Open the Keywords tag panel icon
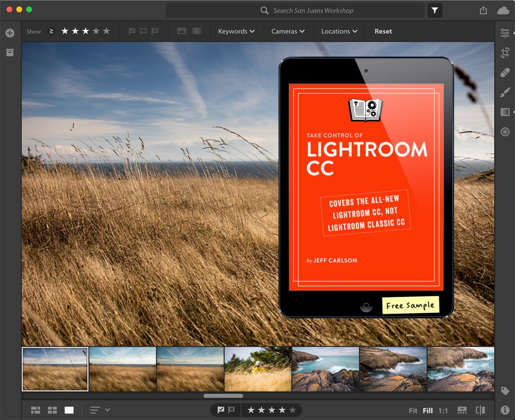This screenshot has height=420, width=515. tap(505, 391)
